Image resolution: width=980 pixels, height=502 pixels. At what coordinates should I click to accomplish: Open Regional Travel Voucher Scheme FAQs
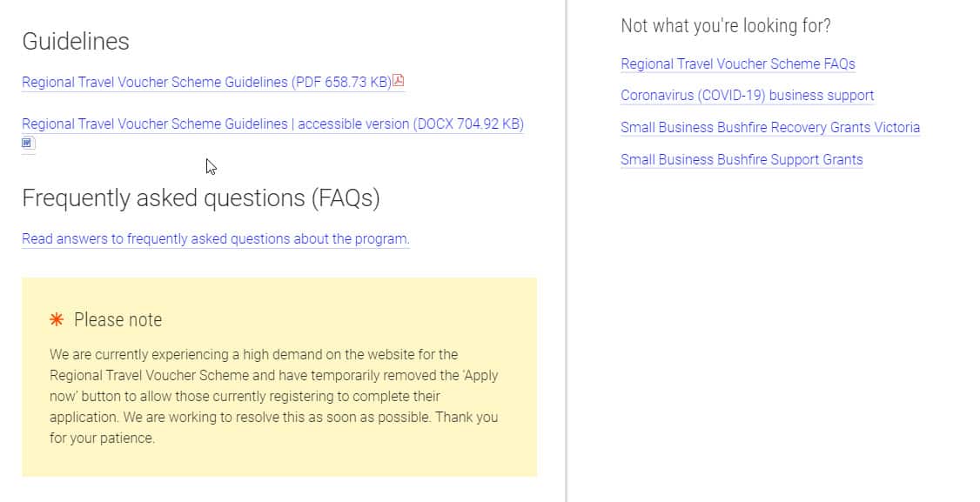[737, 64]
